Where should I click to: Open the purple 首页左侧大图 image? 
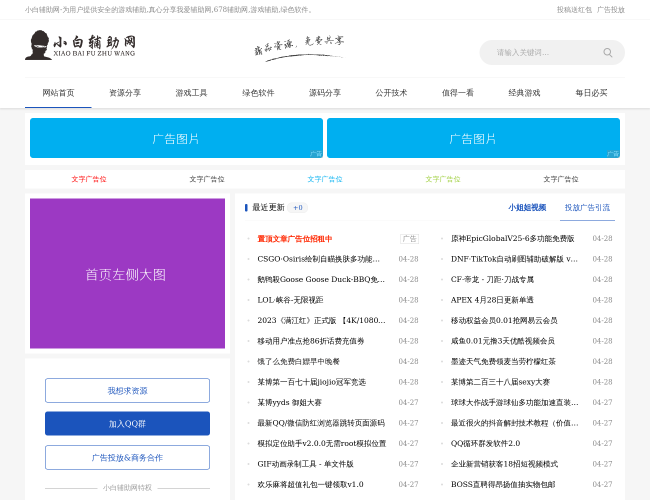127,273
